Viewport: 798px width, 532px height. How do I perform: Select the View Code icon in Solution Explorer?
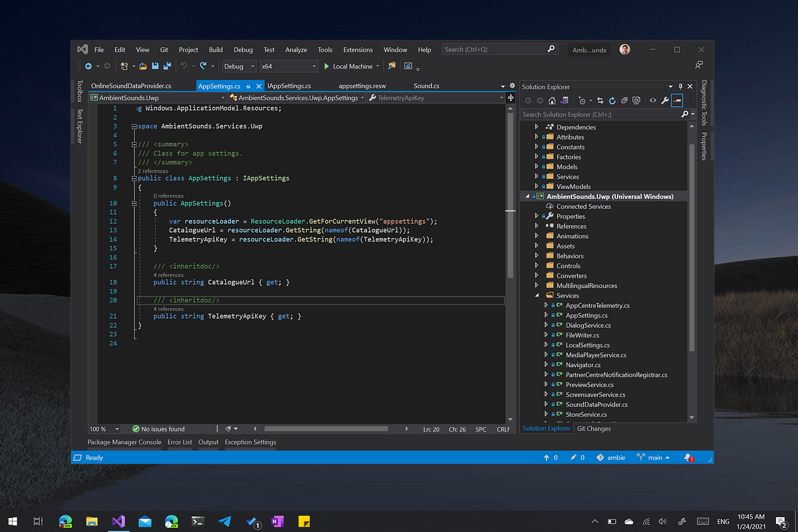(653, 100)
